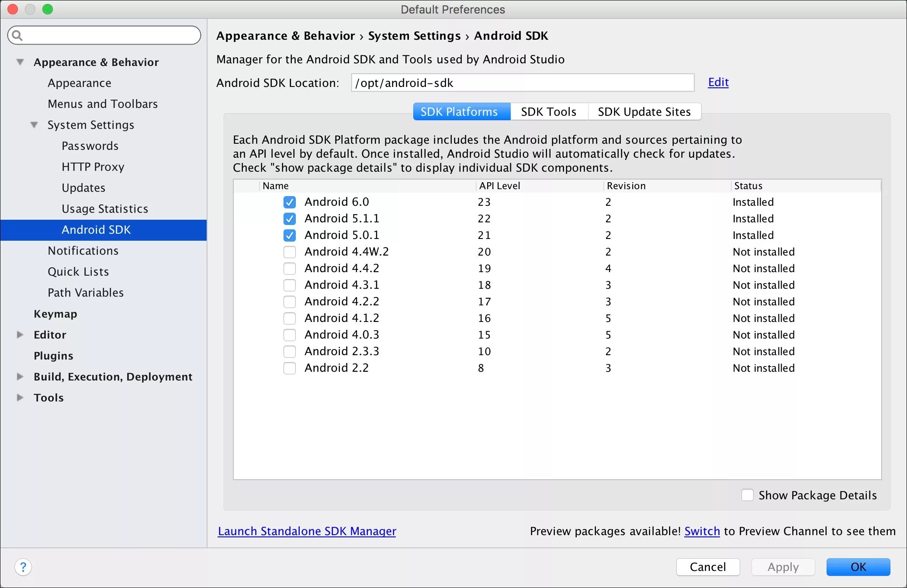
Task: Focus the preferences search field
Action: 104,35
